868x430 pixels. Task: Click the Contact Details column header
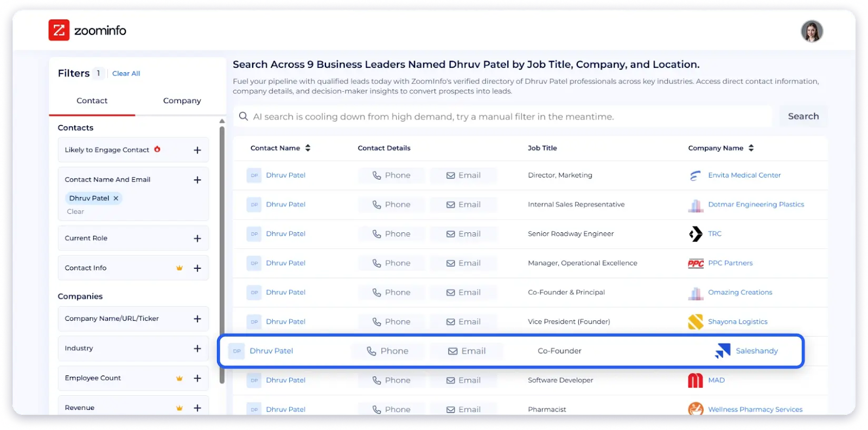point(384,148)
